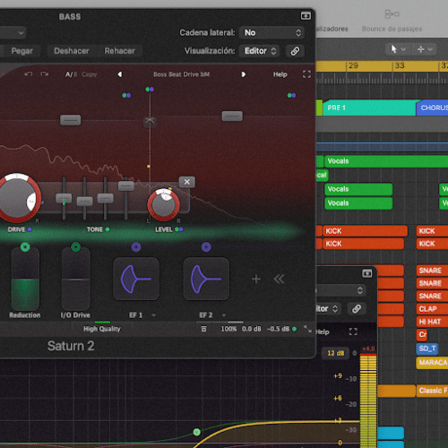Image resolution: width=448 pixels, height=448 pixels.
Task: Click the window mode icon in the BASS title bar
Action: click(306, 16)
